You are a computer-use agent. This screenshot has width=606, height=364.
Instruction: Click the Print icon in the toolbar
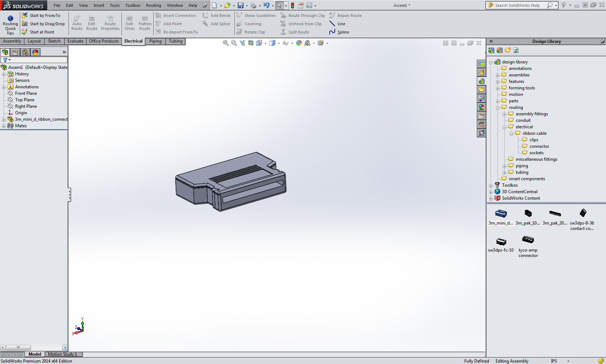tap(254, 5)
